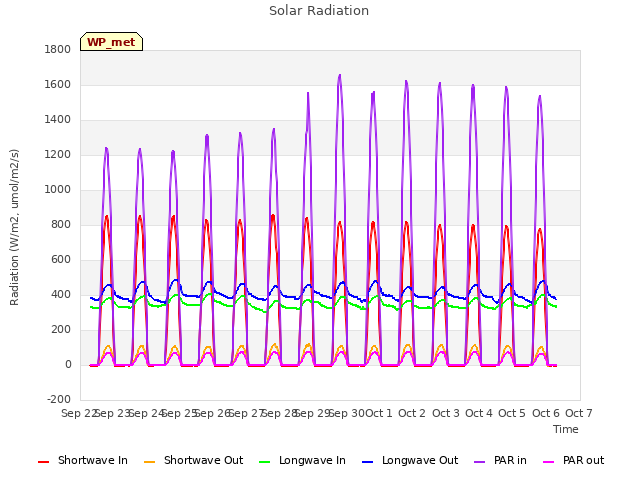The width and height of the screenshot is (640, 480).
Task: Click the 1200 y-axis tick label
Action: pos(58,155)
